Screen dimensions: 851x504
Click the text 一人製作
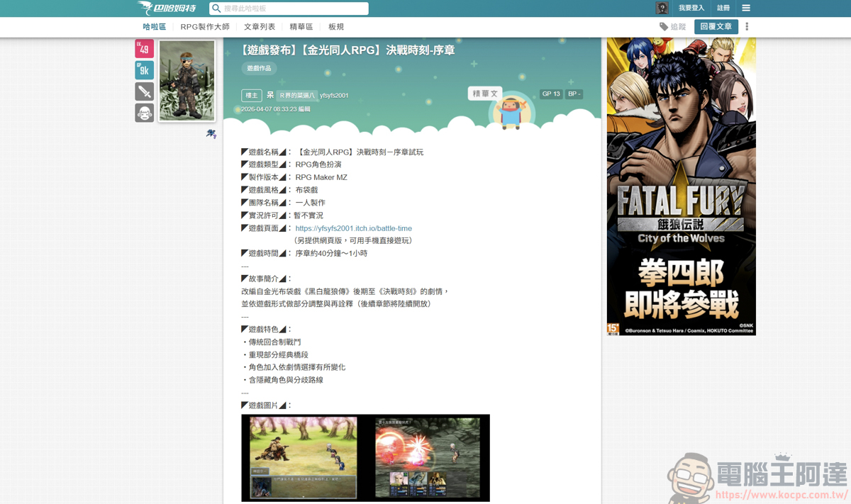[x=311, y=203]
